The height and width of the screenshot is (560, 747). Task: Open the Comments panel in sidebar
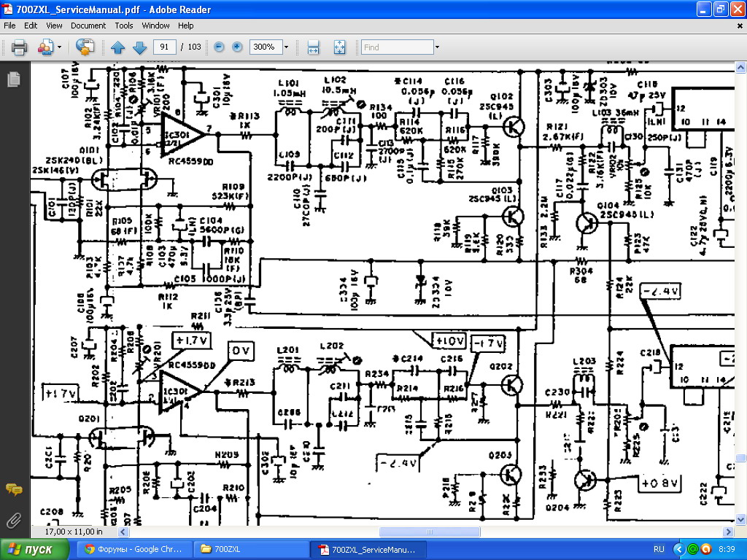[x=13, y=489]
